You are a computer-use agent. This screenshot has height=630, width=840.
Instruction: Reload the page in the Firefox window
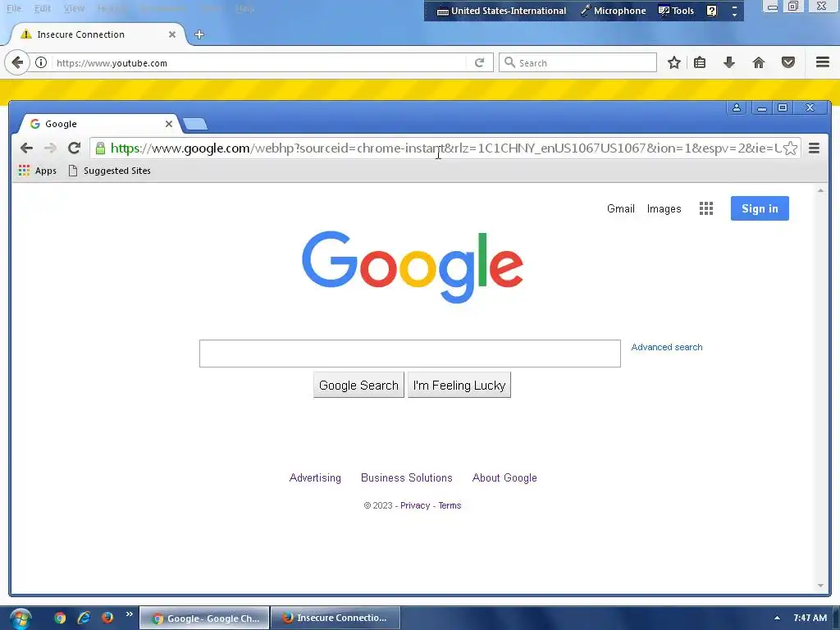[479, 62]
